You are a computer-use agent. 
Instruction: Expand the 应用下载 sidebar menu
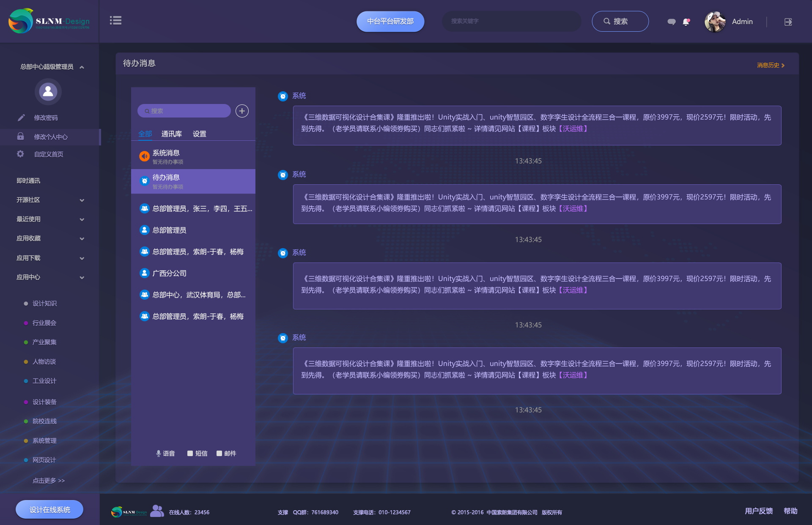[x=82, y=258]
